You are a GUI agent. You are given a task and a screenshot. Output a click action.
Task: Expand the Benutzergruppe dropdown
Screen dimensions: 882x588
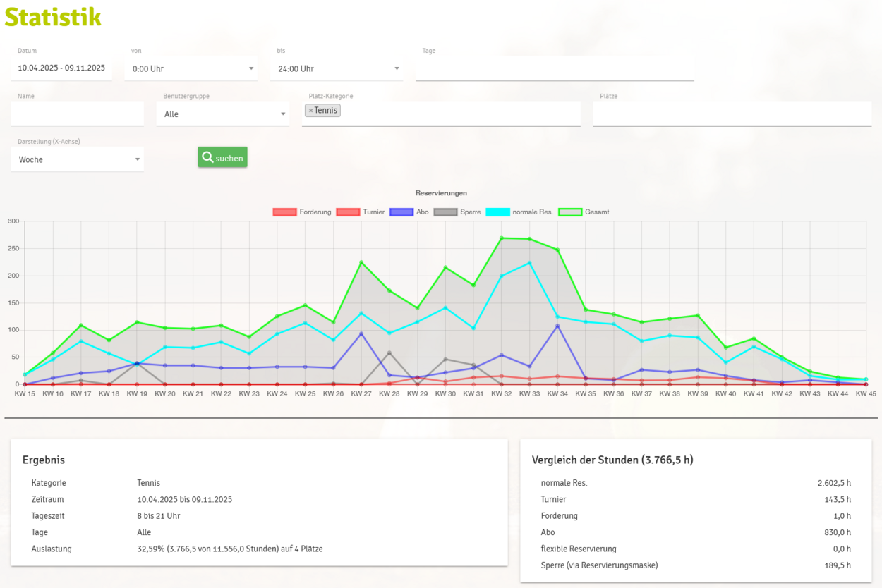coord(223,114)
